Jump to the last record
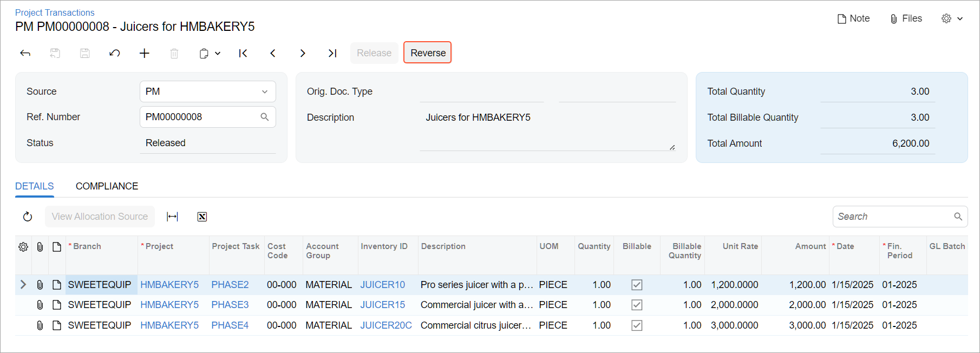This screenshot has width=980, height=353. click(332, 53)
